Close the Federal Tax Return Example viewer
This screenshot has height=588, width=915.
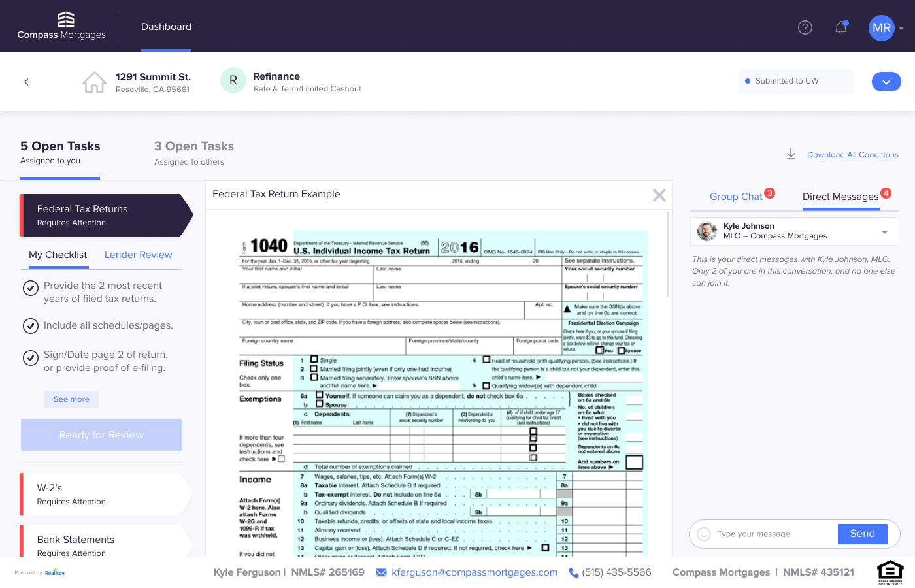click(659, 195)
